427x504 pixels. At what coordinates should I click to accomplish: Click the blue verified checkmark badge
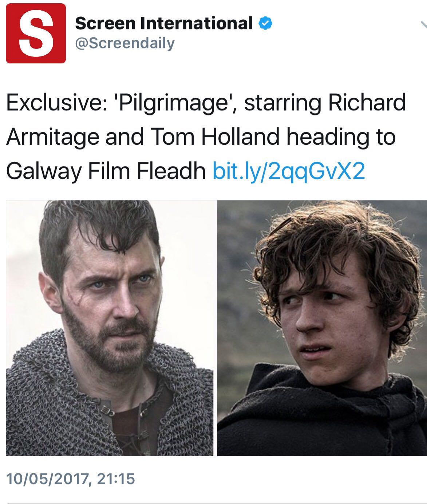tap(265, 24)
